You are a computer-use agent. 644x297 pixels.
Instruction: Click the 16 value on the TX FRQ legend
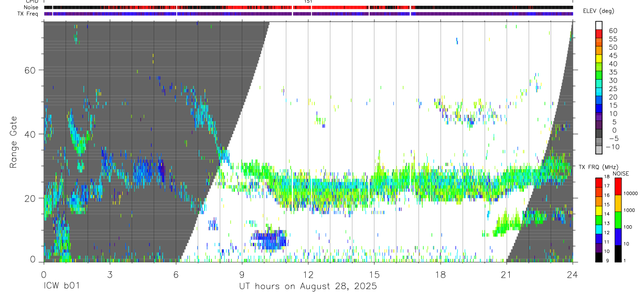(607, 195)
